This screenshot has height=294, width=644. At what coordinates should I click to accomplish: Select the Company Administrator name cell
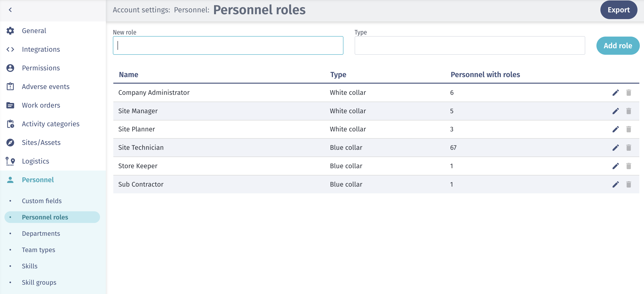click(154, 93)
